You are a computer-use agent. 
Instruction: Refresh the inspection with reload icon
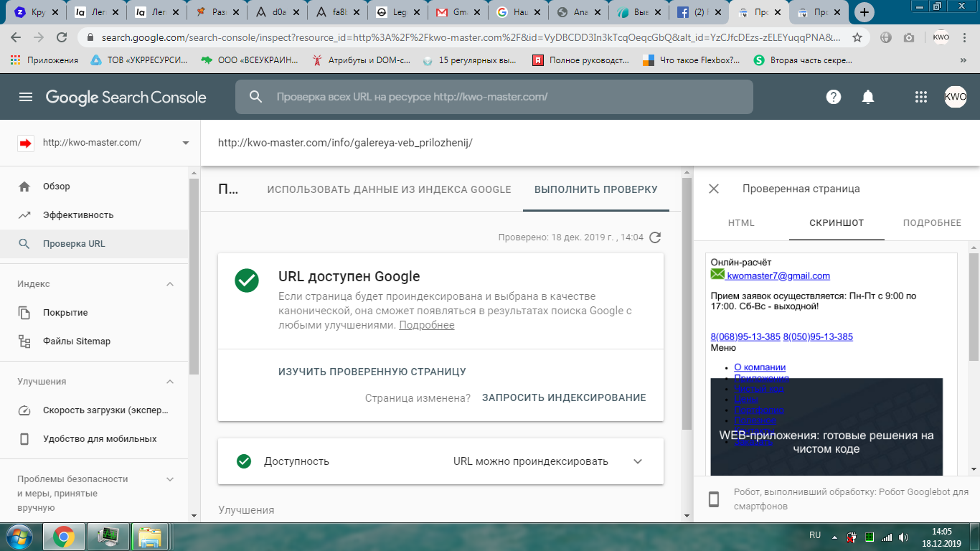click(x=655, y=237)
